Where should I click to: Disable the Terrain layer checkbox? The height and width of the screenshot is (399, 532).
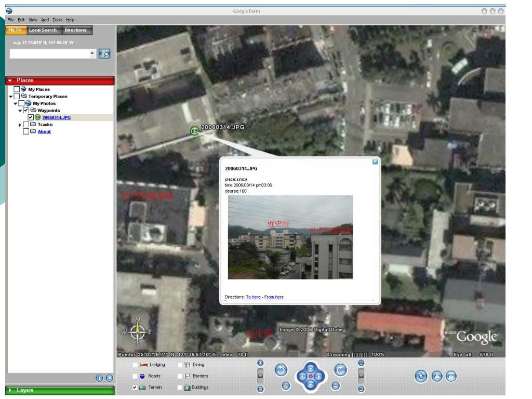point(135,388)
